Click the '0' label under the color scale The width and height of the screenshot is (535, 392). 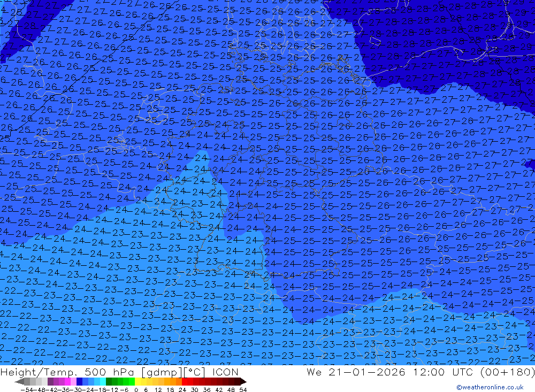136,390
